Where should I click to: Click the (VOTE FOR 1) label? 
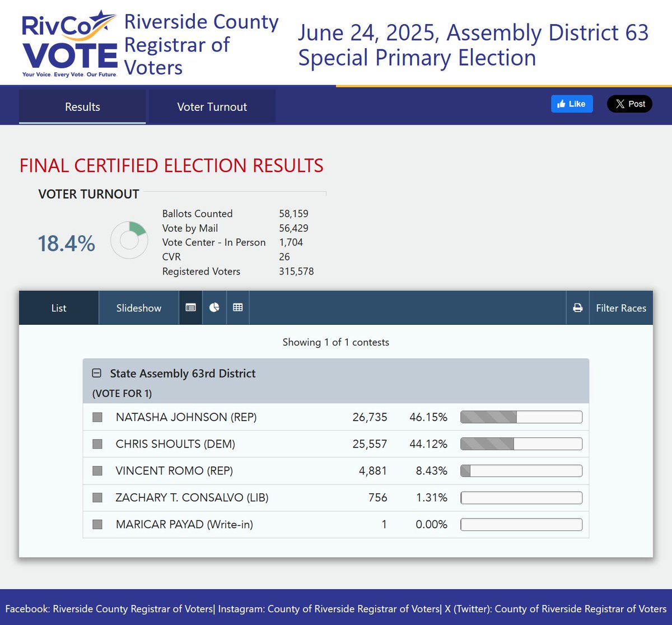pyautogui.click(x=122, y=393)
